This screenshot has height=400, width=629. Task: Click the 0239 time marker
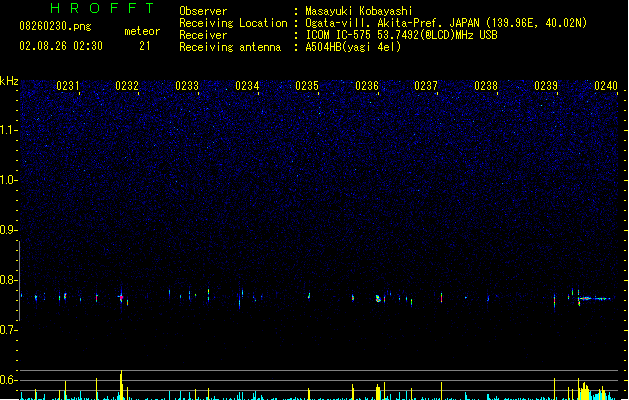(546, 86)
